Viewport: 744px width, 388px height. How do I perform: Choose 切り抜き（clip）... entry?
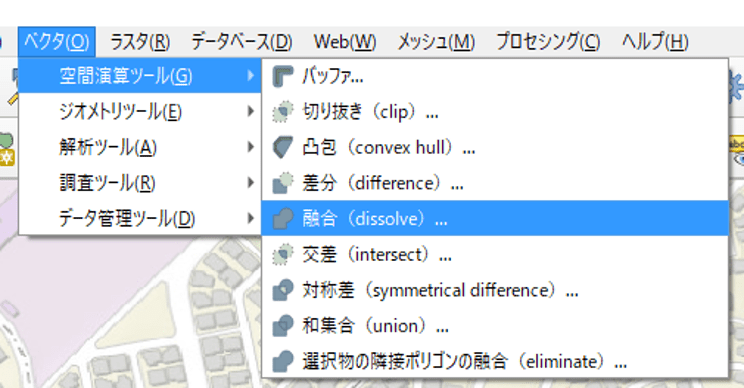tap(495, 112)
